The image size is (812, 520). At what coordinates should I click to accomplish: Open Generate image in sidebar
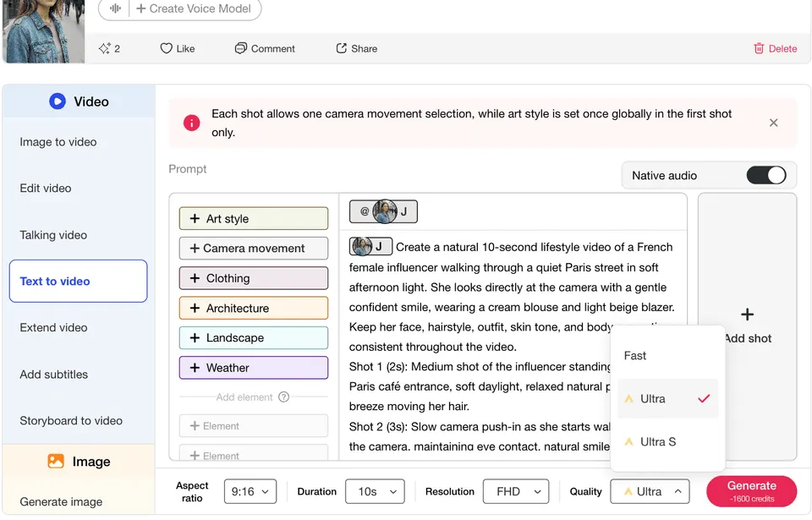tap(61, 501)
